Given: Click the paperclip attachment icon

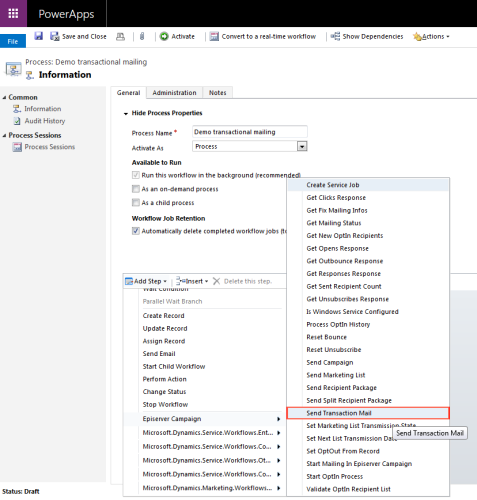Looking at the screenshot, I should [x=142, y=36].
